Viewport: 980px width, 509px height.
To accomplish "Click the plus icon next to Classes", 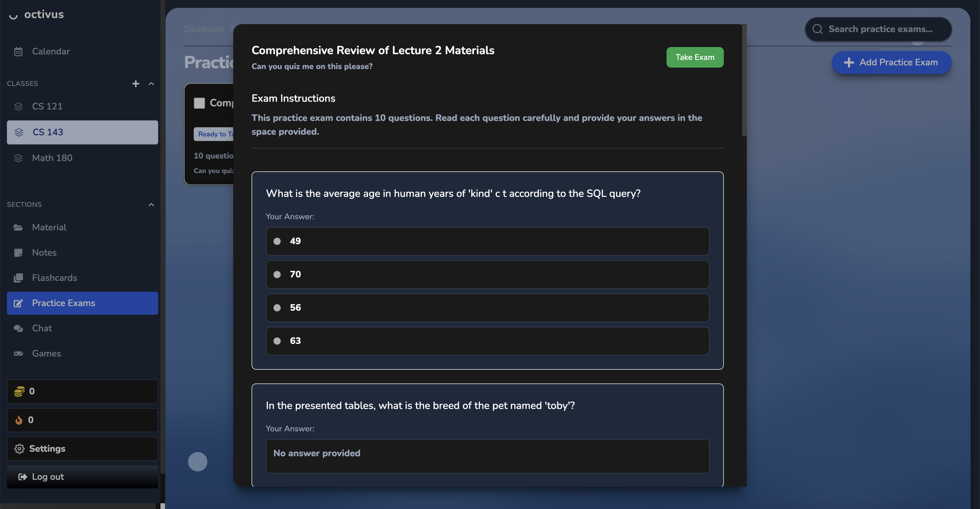I will coord(136,84).
